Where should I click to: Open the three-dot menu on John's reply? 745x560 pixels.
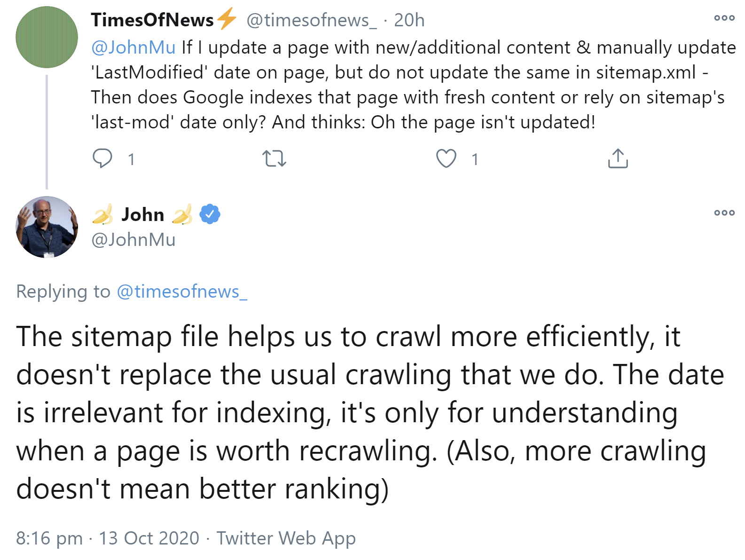tap(724, 213)
